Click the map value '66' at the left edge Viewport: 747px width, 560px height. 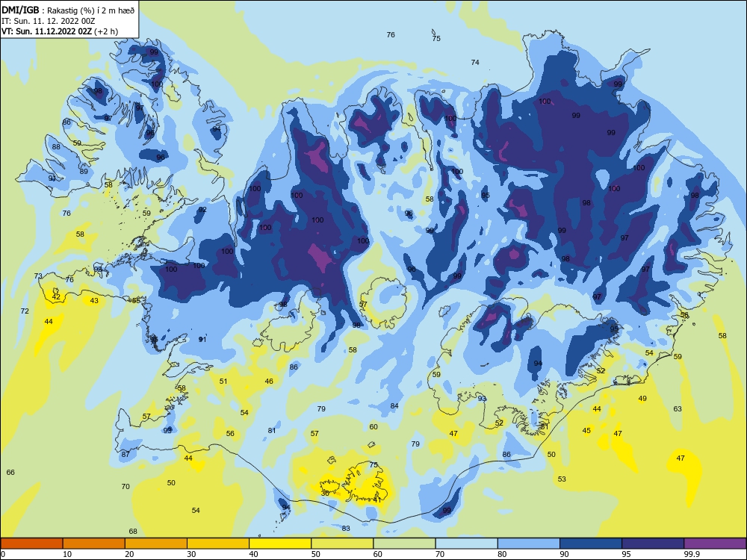click(10, 473)
